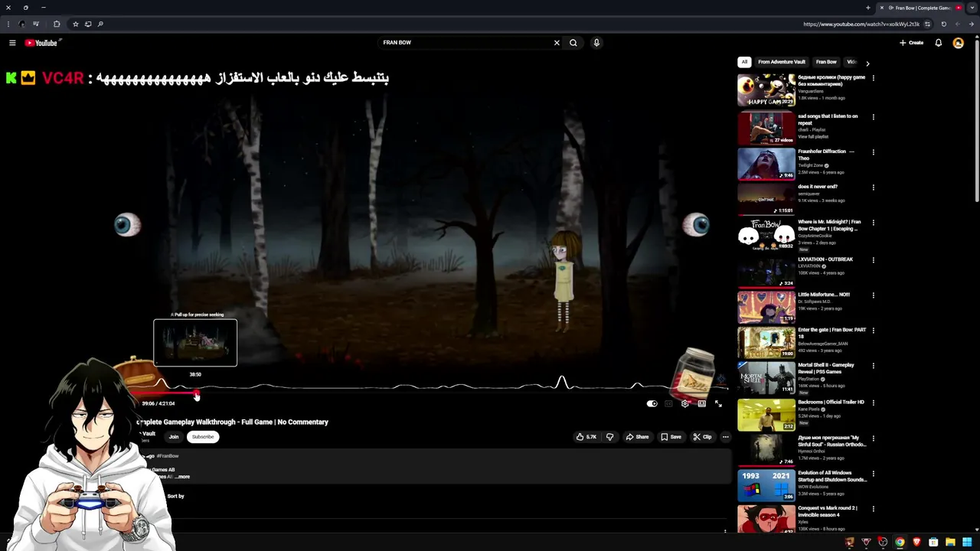Open Chrome from the taskbar
The width and height of the screenshot is (980, 551).
click(900, 543)
